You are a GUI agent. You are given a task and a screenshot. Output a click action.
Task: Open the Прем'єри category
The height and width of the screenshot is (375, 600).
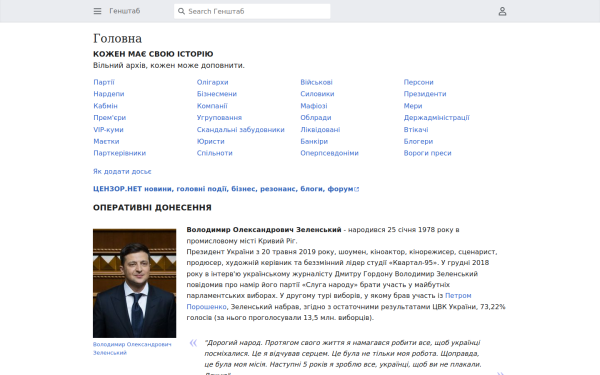pyautogui.click(x=109, y=117)
